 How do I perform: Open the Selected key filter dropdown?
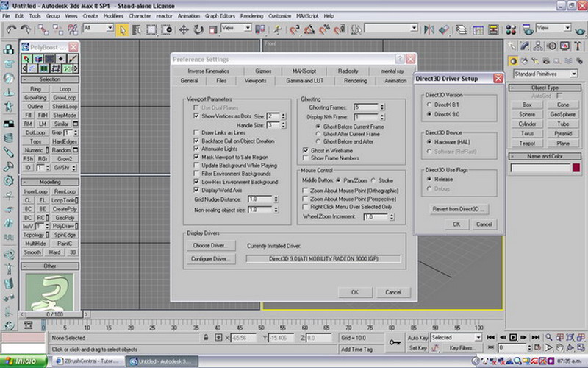(x=478, y=337)
